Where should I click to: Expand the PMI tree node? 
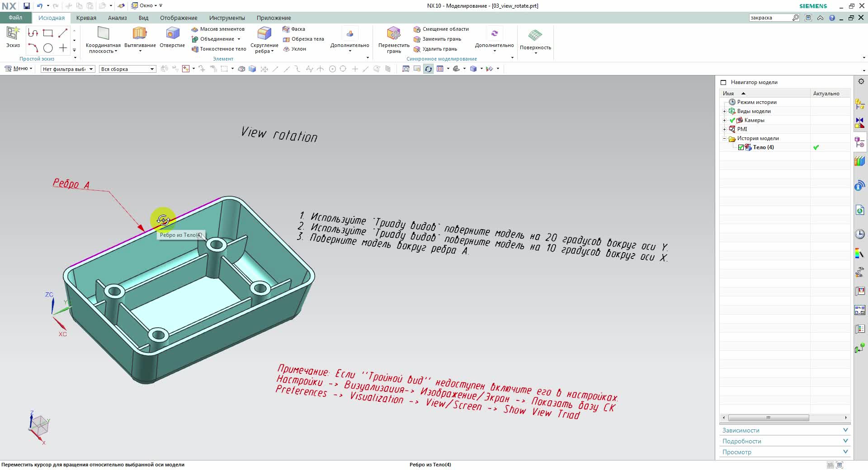pyautogui.click(x=724, y=129)
